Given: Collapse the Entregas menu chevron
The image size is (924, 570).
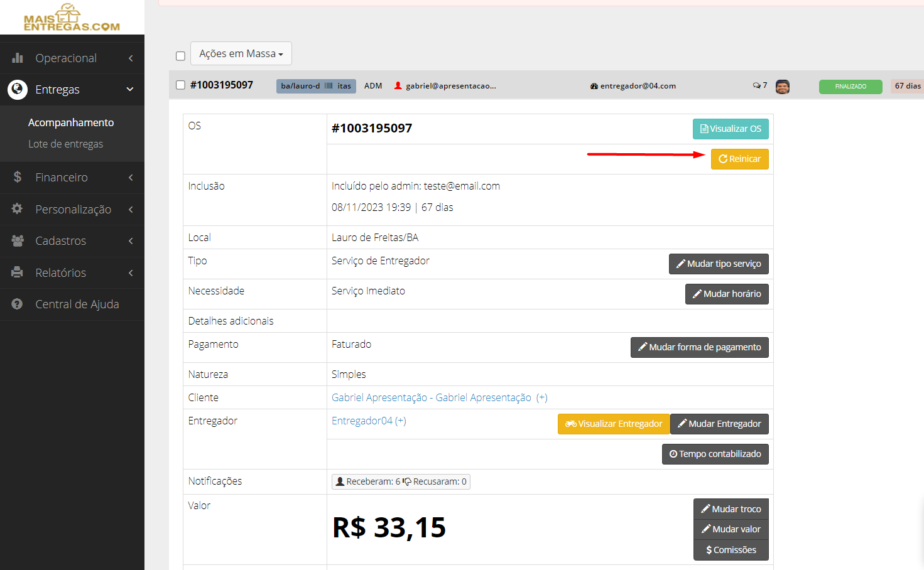Looking at the screenshot, I should (x=130, y=89).
